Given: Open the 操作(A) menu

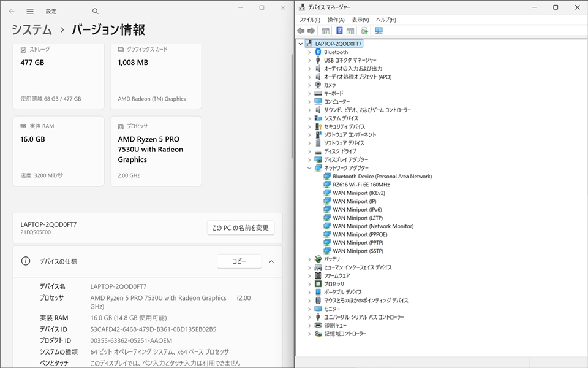Looking at the screenshot, I should point(336,20).
